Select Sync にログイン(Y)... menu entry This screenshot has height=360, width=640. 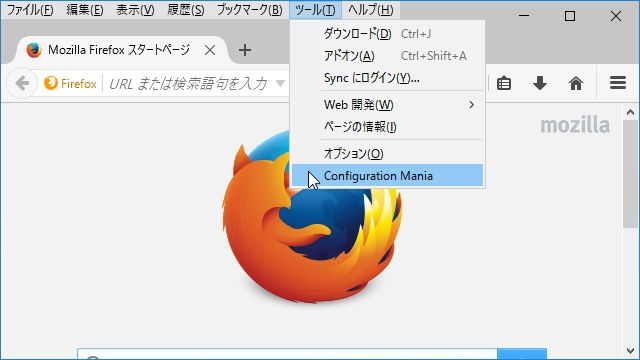tap(387, 78)
